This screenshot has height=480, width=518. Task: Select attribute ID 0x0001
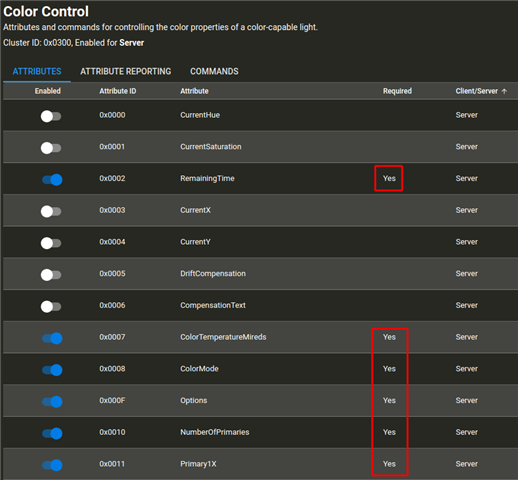[x=112, y=147]
